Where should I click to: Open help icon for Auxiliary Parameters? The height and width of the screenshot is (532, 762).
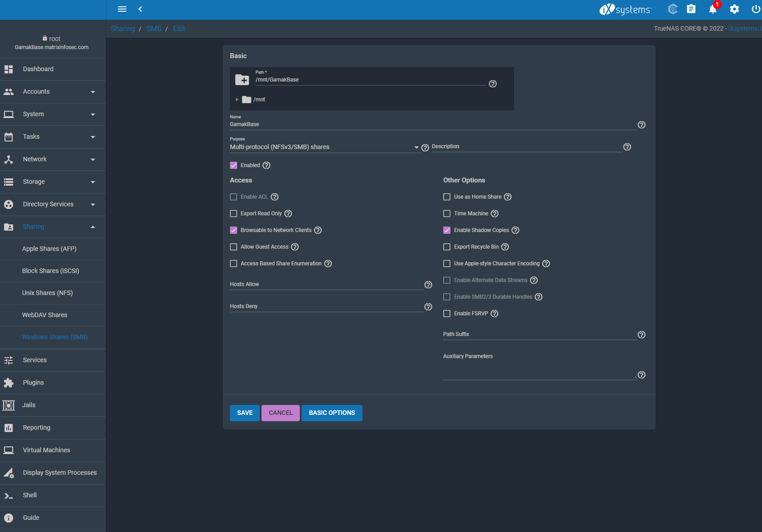642,375
